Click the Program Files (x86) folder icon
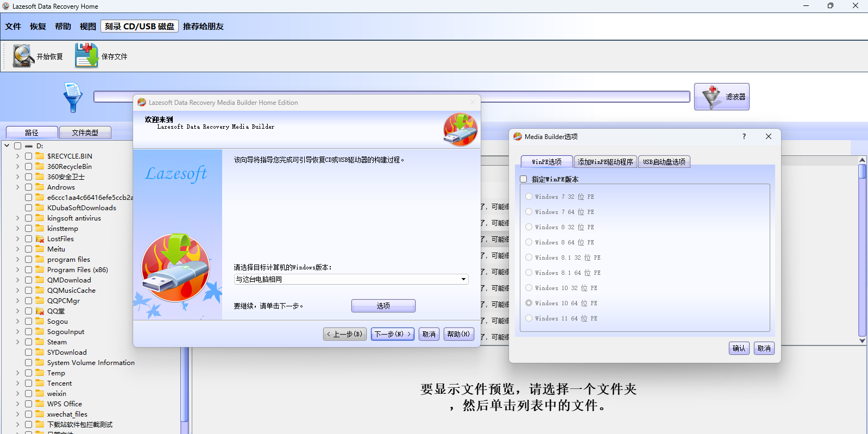This screenshot has height=434, width=868. (40, 270)
